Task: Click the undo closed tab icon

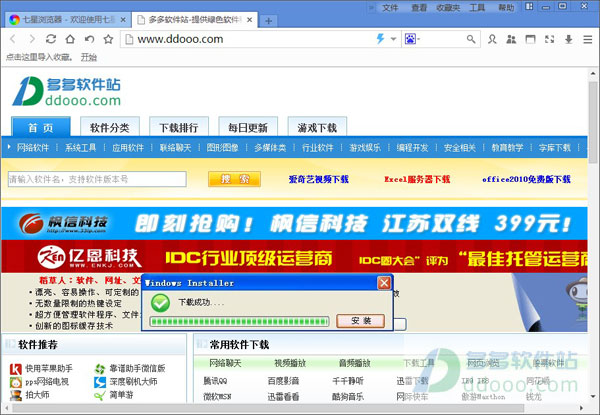Action: pos(89,39)
